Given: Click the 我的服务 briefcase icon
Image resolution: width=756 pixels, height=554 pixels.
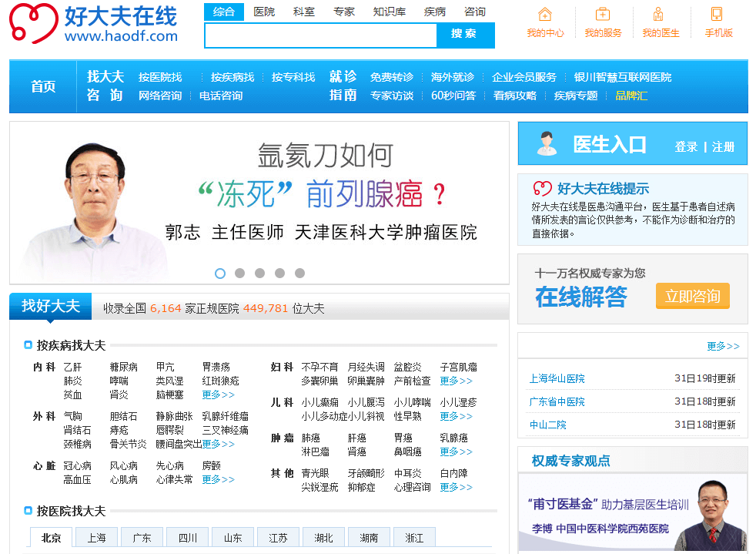Looking at the screenshot, I should tap(603, 15).
